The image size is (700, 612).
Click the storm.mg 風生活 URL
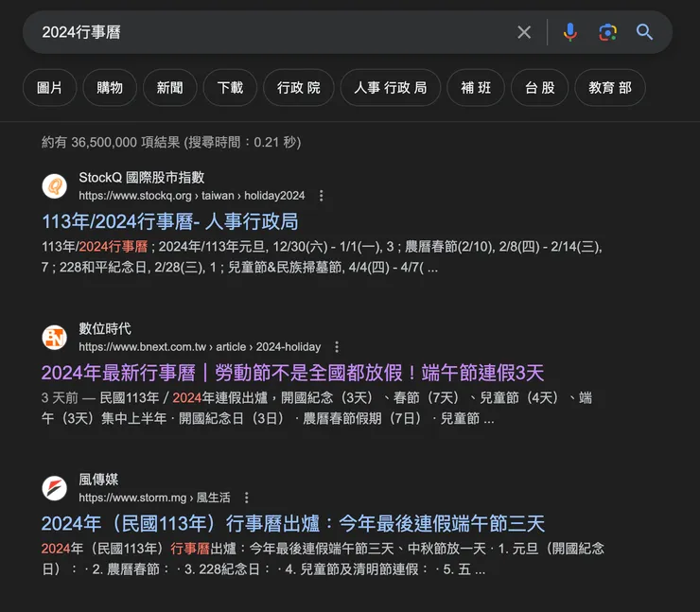(x=155, y=498)
